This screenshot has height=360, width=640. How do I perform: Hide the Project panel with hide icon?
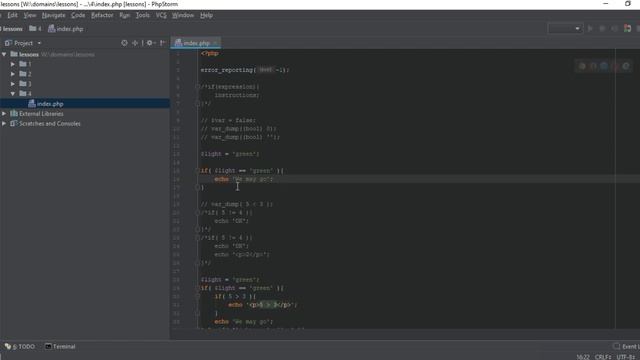[162, 43]
